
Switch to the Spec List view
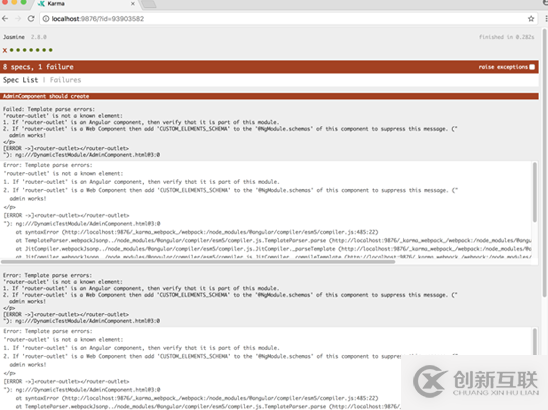point(20,80)
